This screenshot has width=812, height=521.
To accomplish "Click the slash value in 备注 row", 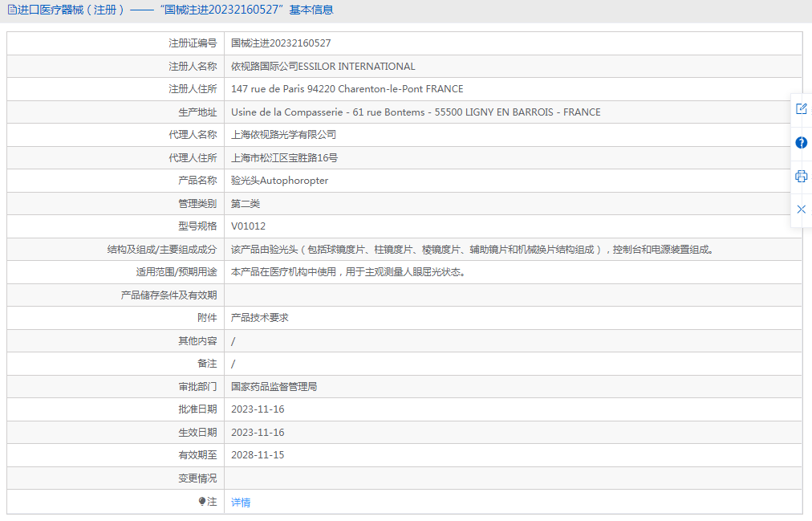I will point(233,364).
